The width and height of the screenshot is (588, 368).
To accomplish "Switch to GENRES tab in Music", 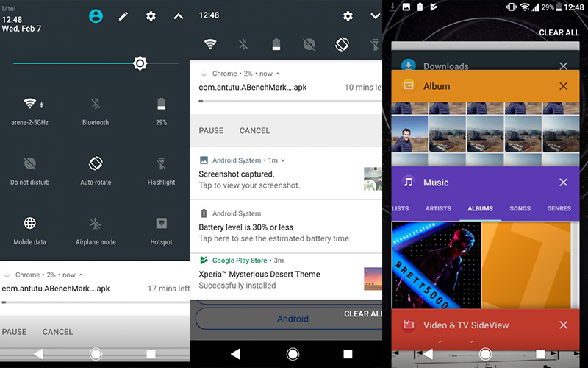I will click(x=559, y=208).
